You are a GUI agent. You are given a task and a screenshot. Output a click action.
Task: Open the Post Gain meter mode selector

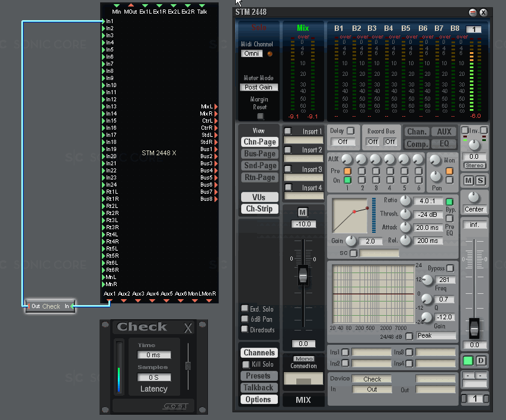click(259, 87)
